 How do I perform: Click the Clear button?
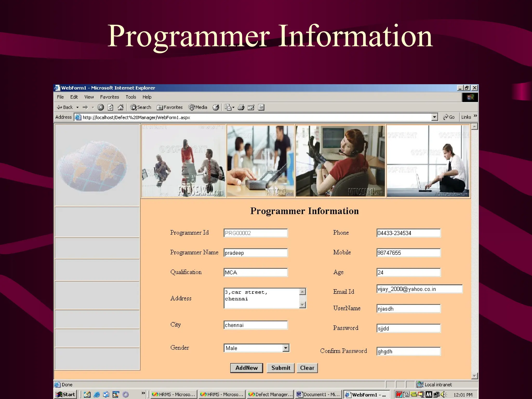click(x=307, y=368)
